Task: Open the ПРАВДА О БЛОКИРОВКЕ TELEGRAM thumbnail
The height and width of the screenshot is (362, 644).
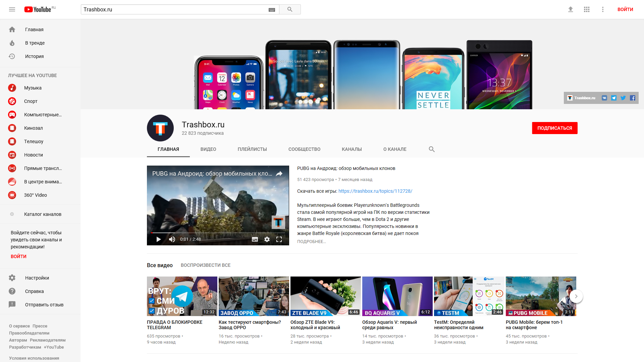Action: coord(182,296)
